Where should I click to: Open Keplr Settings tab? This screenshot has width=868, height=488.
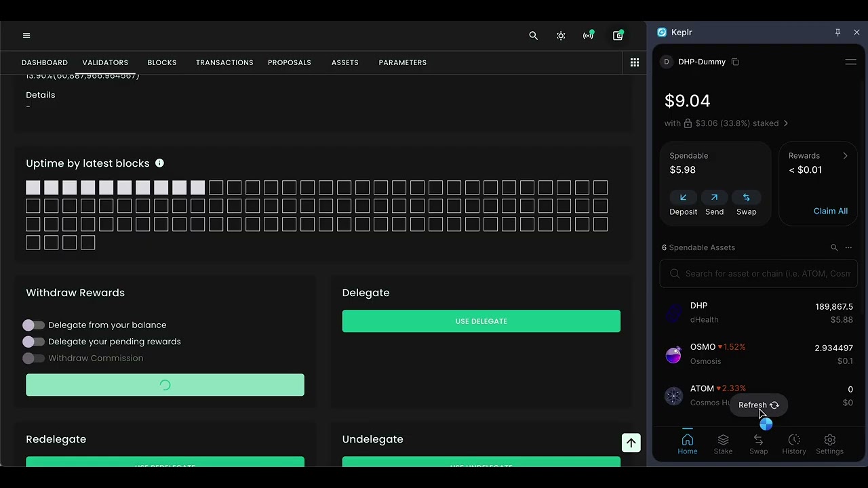(x=830, y=445)
